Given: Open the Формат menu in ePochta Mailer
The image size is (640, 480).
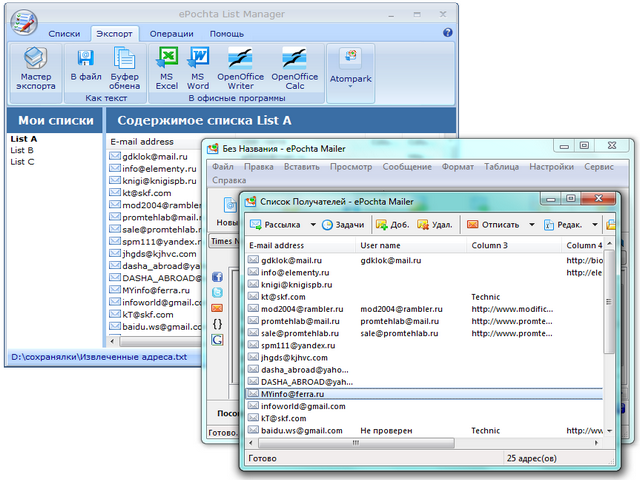Looking at the screenshot, I should point(458,167).
